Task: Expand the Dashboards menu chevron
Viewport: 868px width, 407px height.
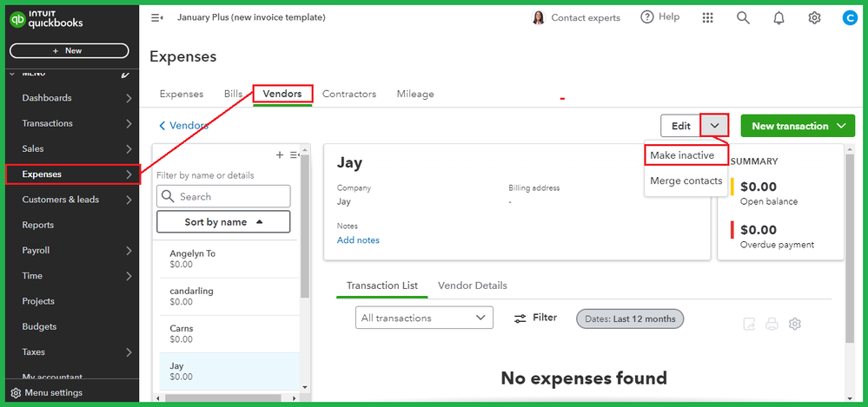Action: click(x=129, y=98)
